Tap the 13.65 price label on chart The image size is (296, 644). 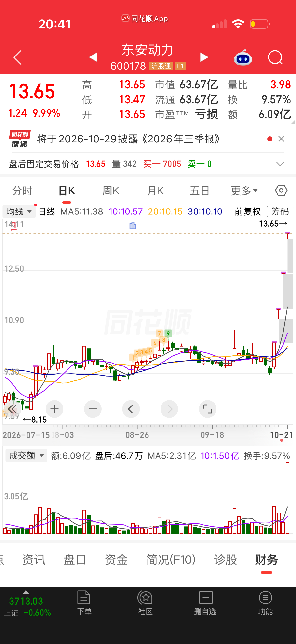coord(273,224)
